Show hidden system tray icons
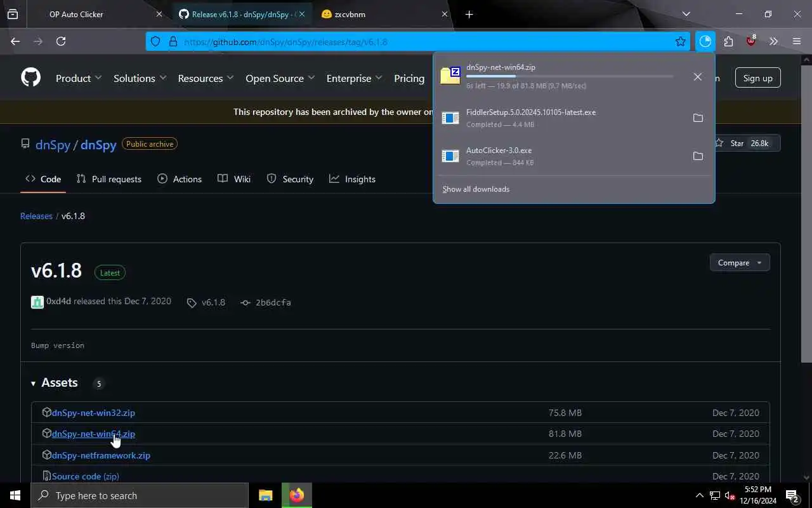Screen dimensions: 812x508 (x=700, y=495)
